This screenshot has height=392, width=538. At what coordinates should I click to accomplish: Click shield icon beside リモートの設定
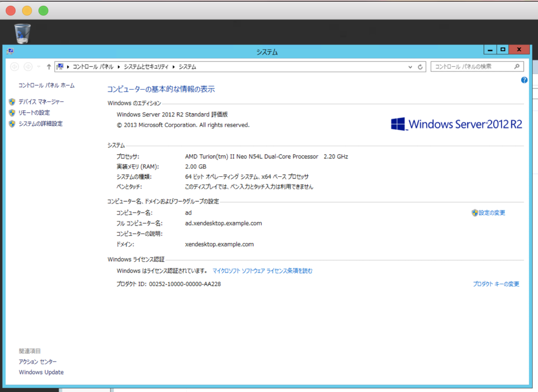13,113
